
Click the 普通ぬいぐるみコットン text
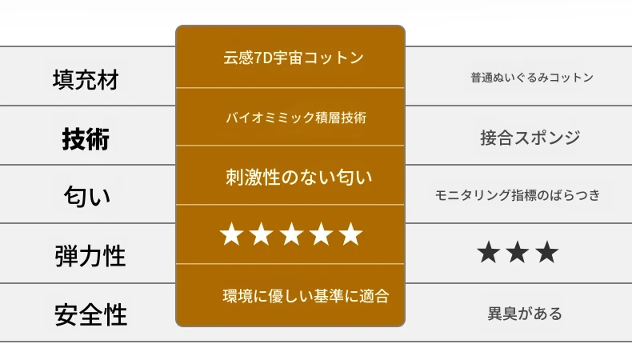click(x=532, y=78)
